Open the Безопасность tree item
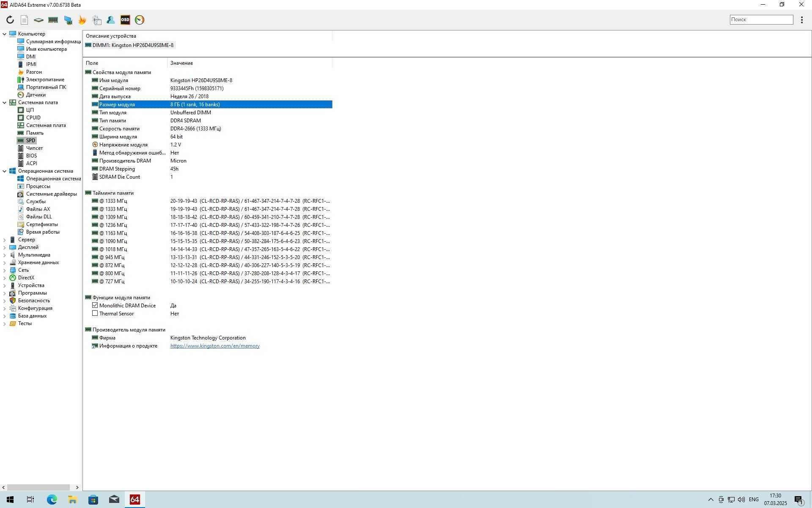Screen dimensions: 812x508 (x=34, y=301)
